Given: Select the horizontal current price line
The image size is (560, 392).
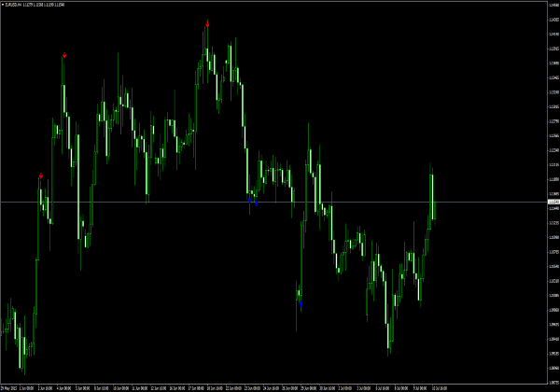Looking at the screenshot, I should coord(140,202).
